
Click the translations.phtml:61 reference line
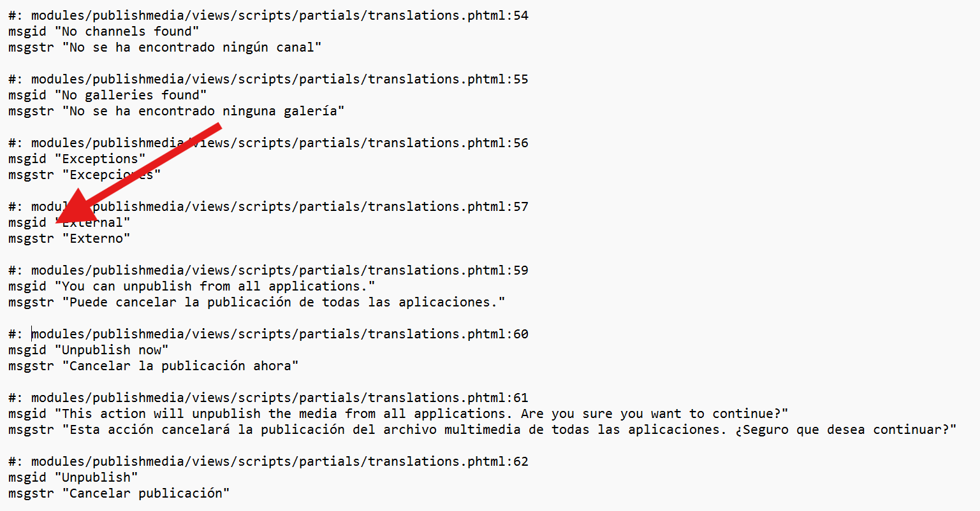pyautogui.click(x=268, y=398)
